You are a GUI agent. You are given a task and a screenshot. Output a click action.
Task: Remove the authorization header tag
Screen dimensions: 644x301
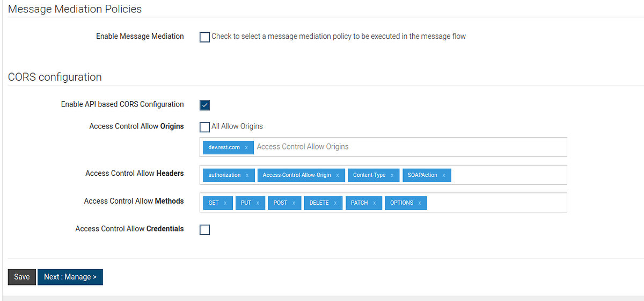click(x=247, y=175)
